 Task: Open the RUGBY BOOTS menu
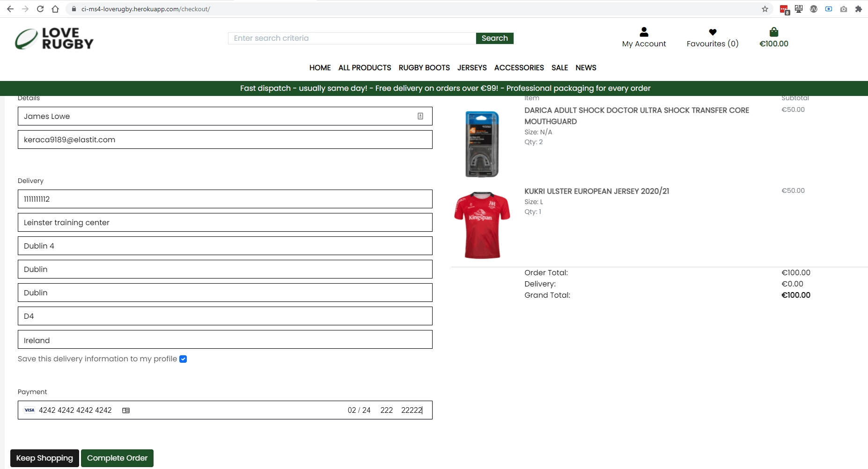(424, 68)
